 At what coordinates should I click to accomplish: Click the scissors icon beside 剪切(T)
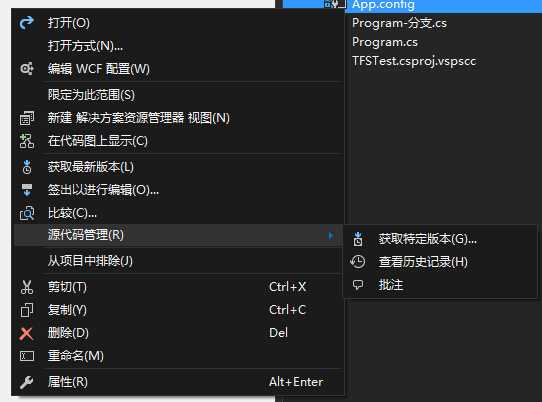pos(27,287)
